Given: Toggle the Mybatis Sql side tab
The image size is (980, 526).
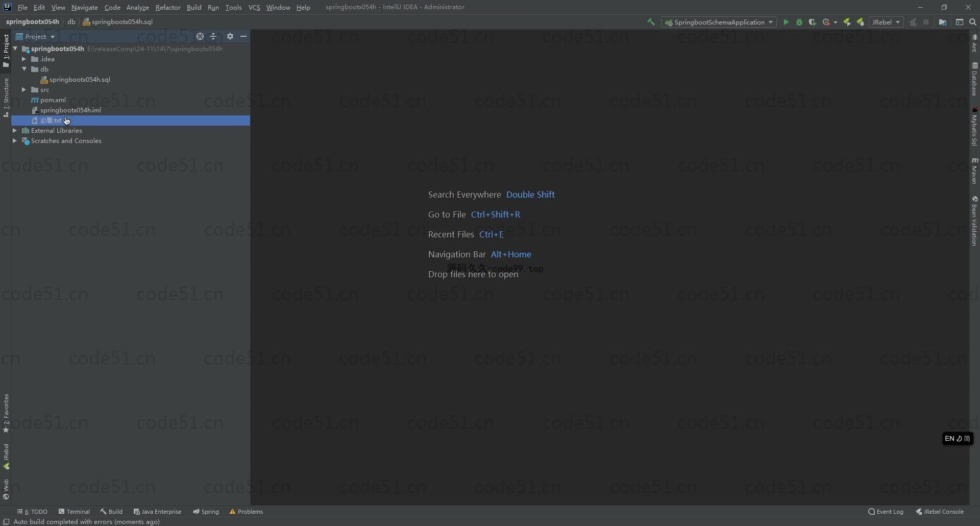Looking at the screenshot, I should pos(974,126).
